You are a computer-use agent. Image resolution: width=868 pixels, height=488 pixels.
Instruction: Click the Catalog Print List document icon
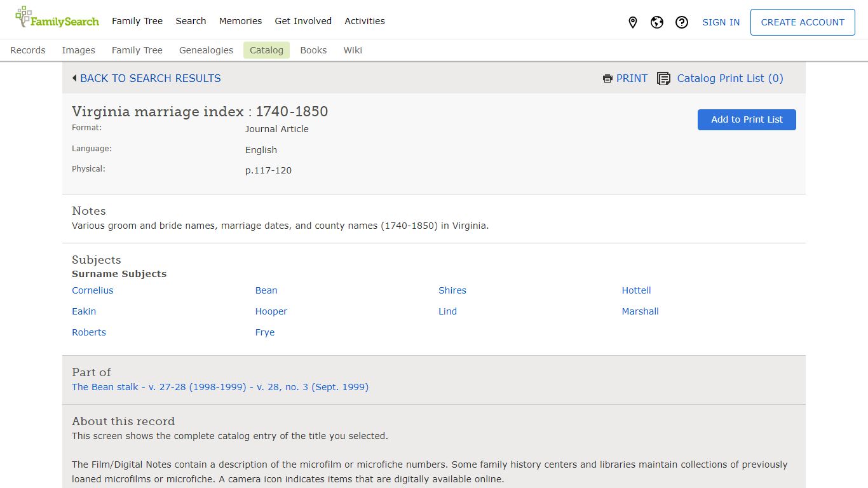[x=663, y=79]
